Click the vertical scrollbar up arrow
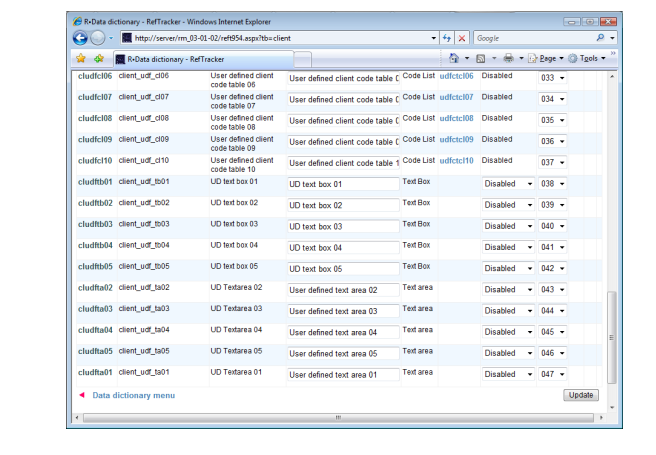This screenshot has height=455, width=656. 612,77
